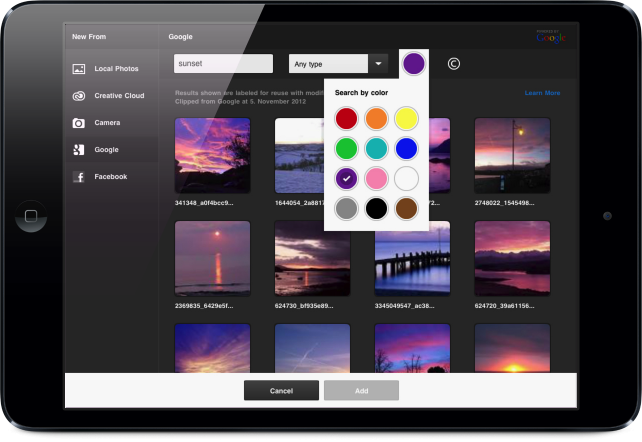Open the purple color filter circle
Viewport: 642px width, 442px height.
coord(413,63)
